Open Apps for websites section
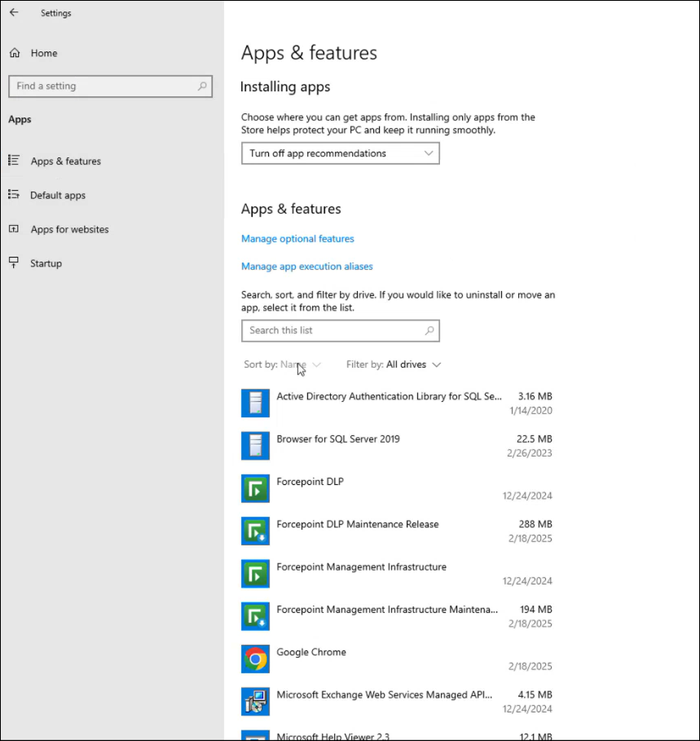Image resolution: width=700 pixels, height=741 pixels. (69, 230)
